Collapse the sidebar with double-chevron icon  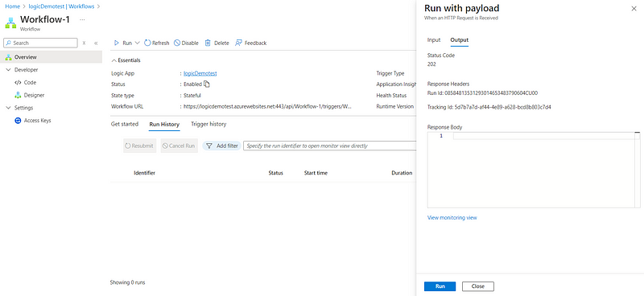tap(96, 43)
